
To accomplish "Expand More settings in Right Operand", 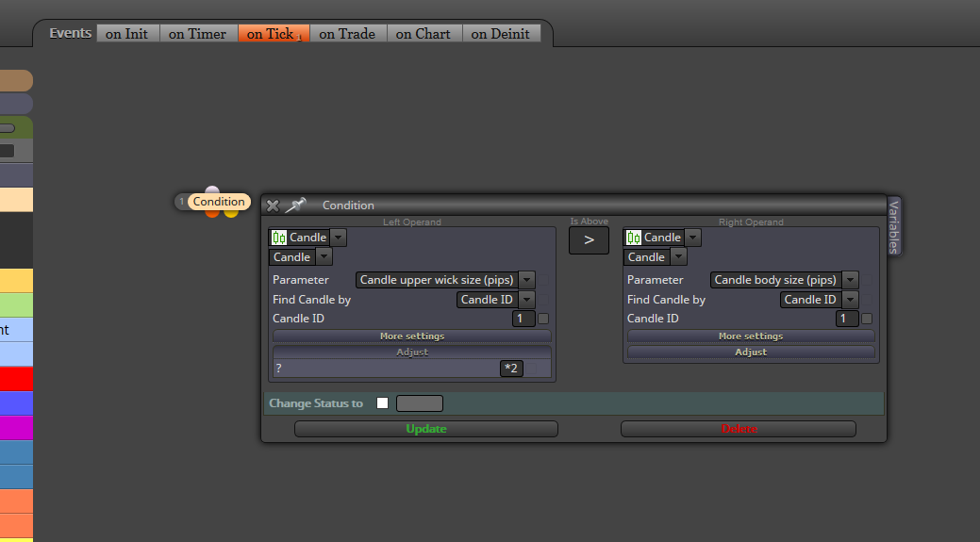I will (x=751, y=336).
